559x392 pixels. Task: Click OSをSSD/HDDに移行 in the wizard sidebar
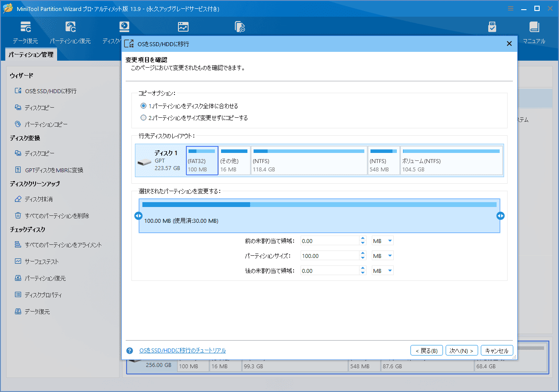(x=46, y=91)
